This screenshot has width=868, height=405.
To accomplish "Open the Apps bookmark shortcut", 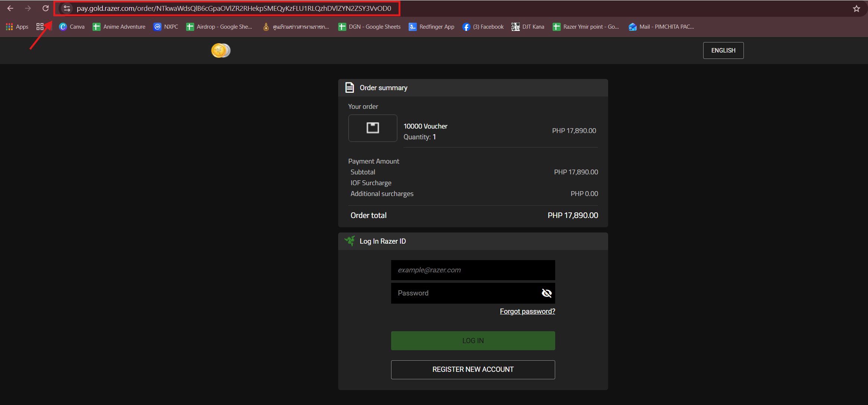I will tap(17, 27).
